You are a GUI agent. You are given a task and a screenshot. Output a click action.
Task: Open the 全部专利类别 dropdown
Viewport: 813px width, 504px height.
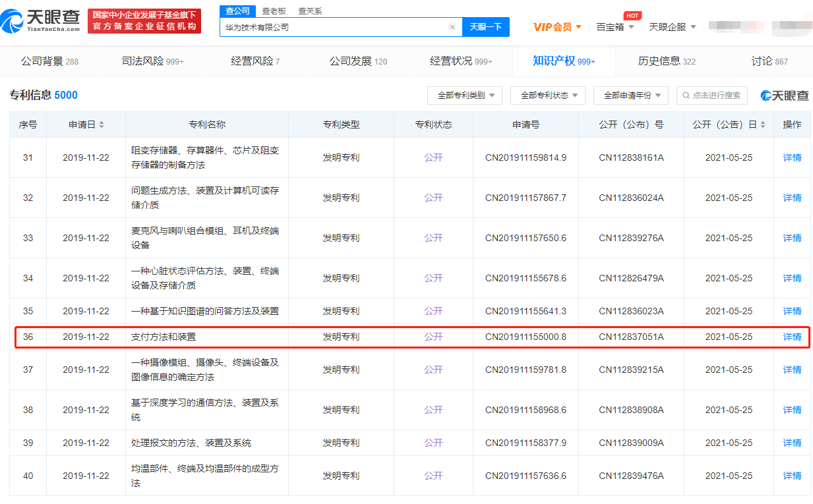[465, 96]
